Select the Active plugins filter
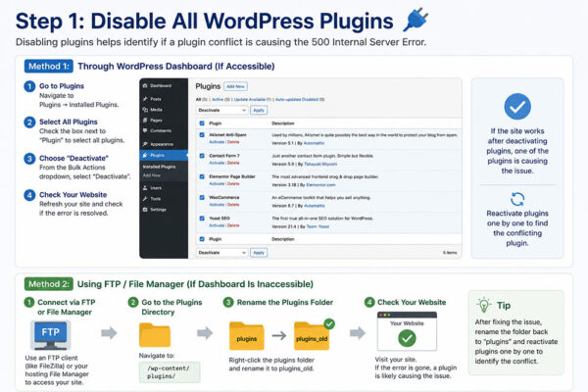This screenshot has width=588, height=392. point(220,99)
